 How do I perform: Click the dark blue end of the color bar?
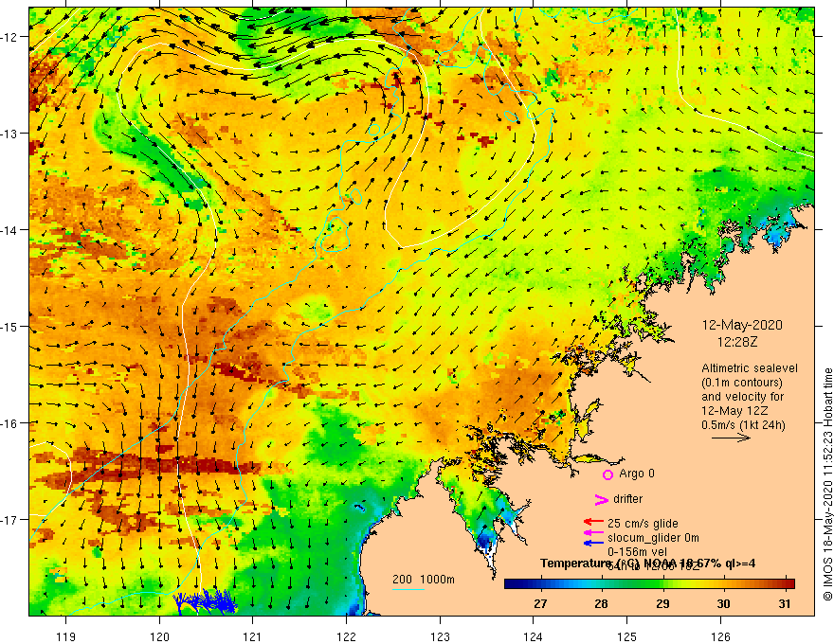click(511, 584)
